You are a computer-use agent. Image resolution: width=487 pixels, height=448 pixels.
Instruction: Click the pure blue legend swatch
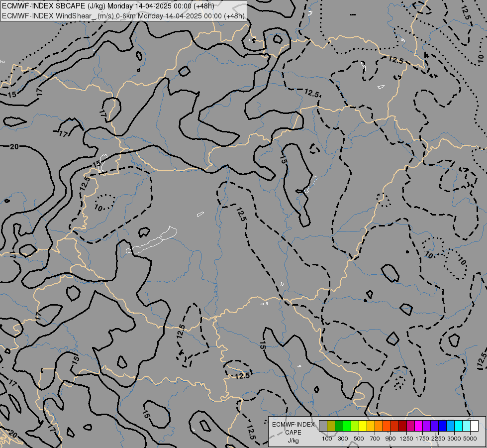point(443,426)
